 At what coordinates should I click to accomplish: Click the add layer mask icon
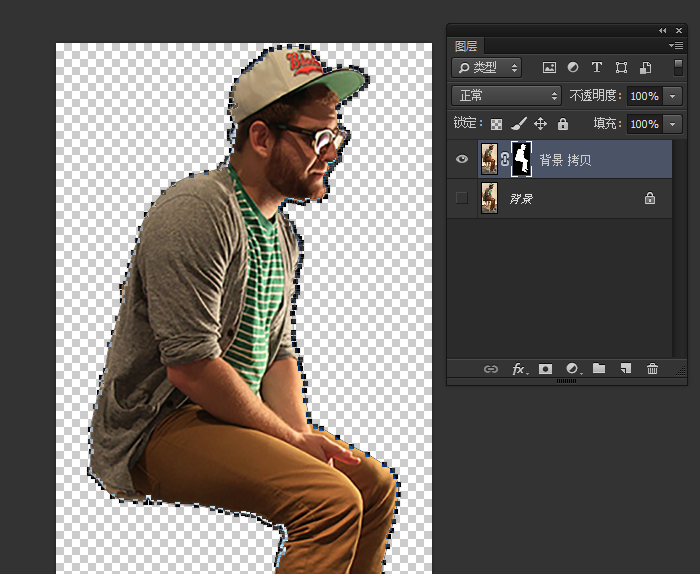tap(545, 369)
